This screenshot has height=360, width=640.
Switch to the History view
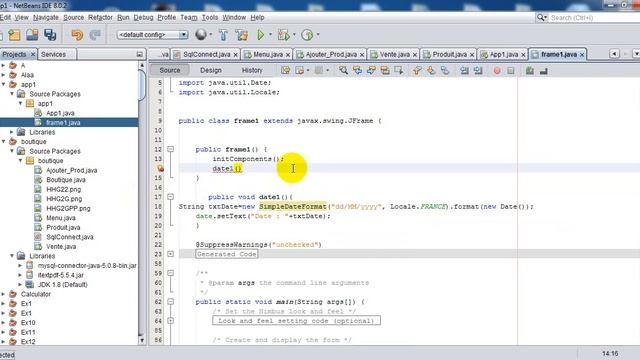(252, 70)
